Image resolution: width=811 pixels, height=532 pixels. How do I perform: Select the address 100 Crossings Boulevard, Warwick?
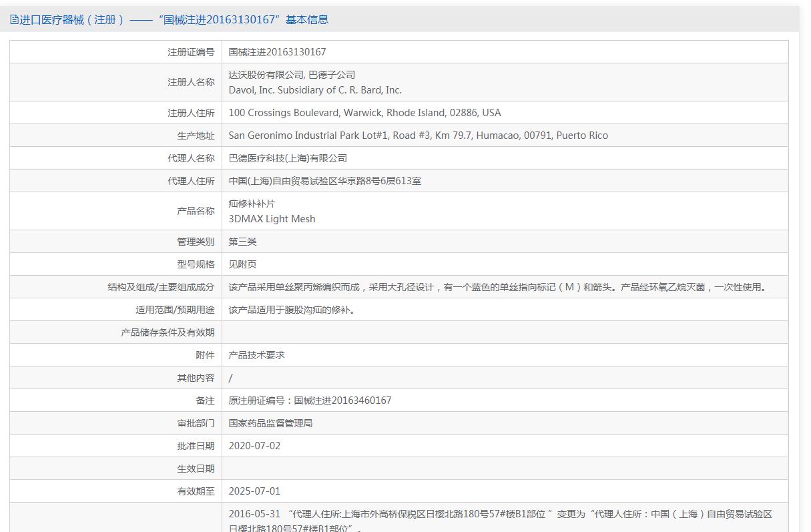tap(364, 113)
